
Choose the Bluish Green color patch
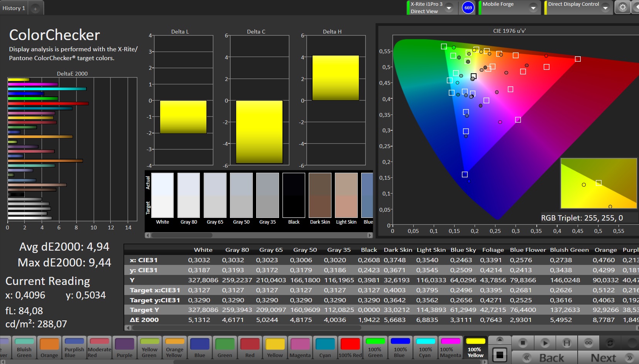24,347
